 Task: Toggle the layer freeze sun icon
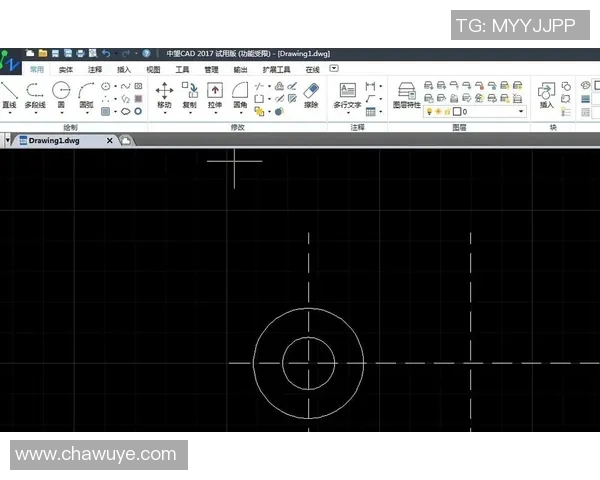click(x=439, y=112)
